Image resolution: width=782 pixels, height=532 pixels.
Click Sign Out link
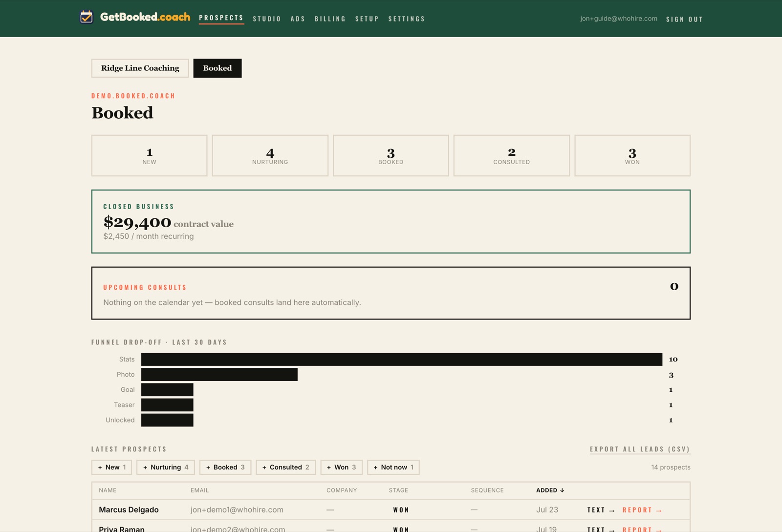tap(684, 19)
